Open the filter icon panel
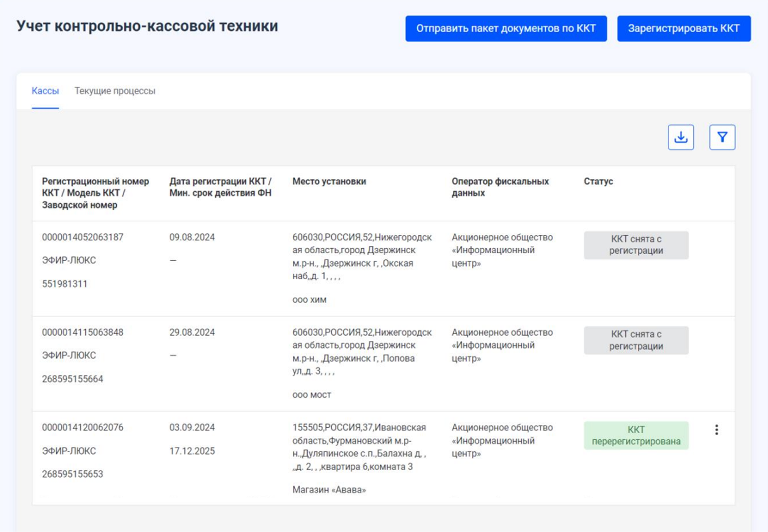Viewport: 768px width, 532px height. tap(723, 136)
